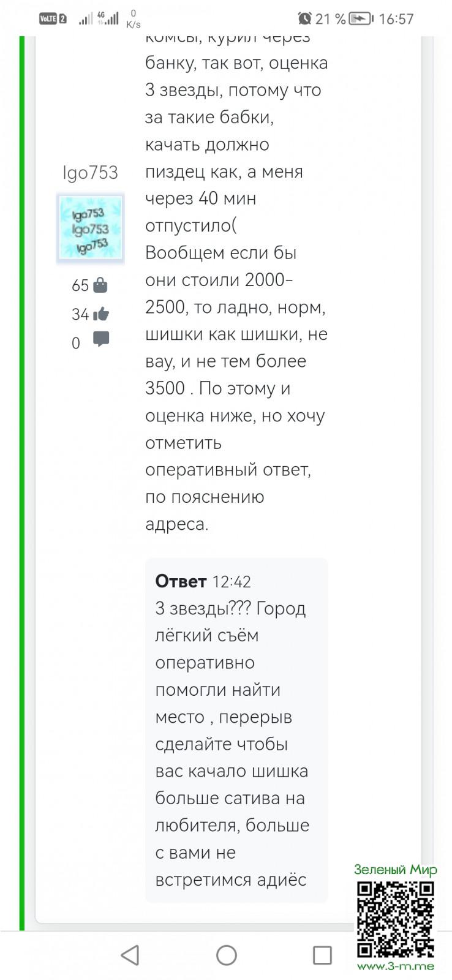452x980 pixels.
Task: Tap the speech bubble comments icon
Action: (x=101, y=339)
